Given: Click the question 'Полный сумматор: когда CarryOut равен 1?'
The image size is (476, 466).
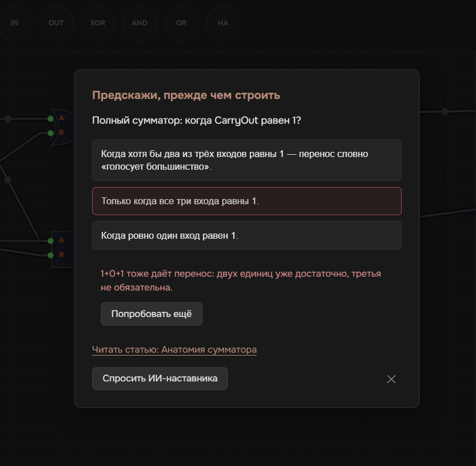Looking at the screenshot, I should (x=196, y=120).
